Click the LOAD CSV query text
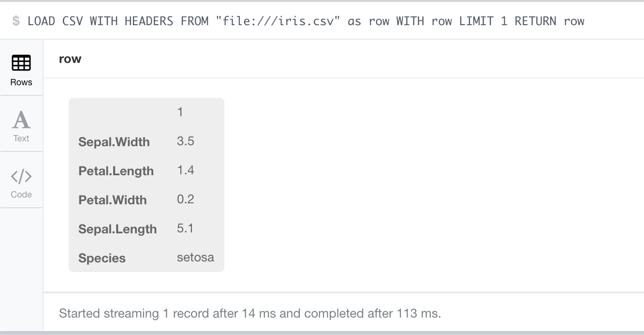Screen dimensions: 644x335 pos(306,21)
